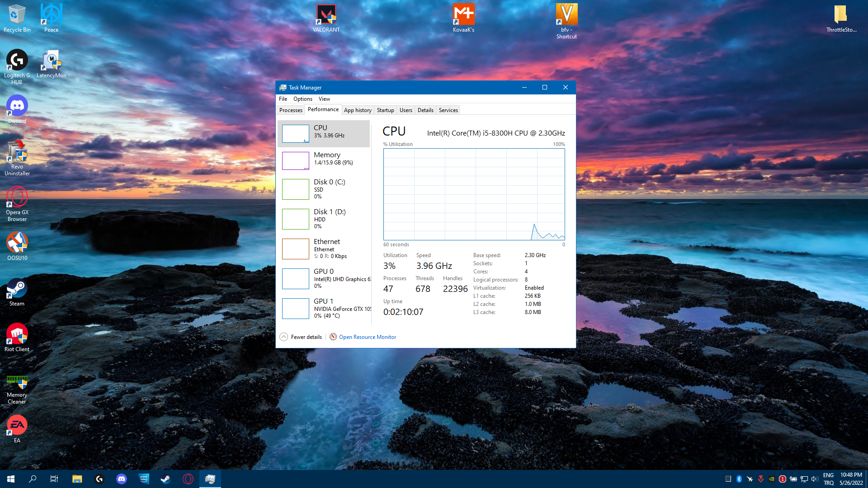Open the File menu in Task Manager
Image resolution: width=868 pixels, height=488 pixels.
pos(283,99)
